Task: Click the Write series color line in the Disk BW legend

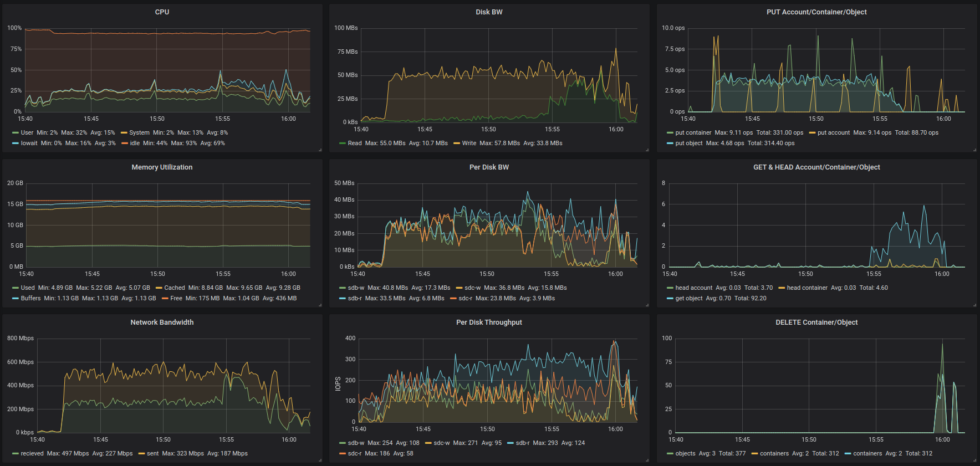Action: pyautogui.click(x=457, y=143)
